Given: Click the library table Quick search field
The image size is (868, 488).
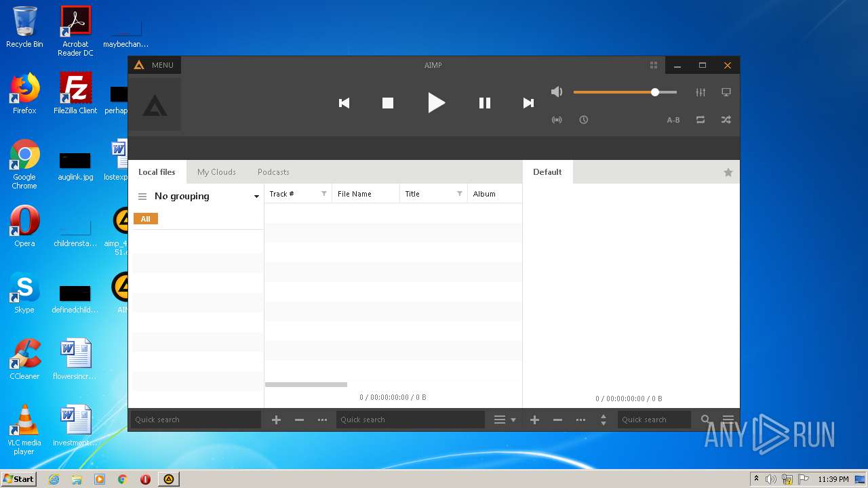Looking at the screenshot, I should pos(410,420).
